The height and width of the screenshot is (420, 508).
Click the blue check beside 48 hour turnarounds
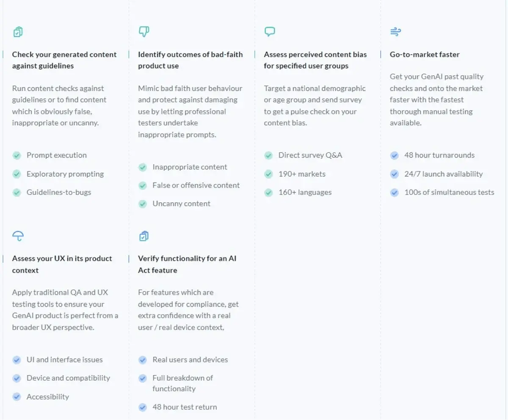point(395,155)
